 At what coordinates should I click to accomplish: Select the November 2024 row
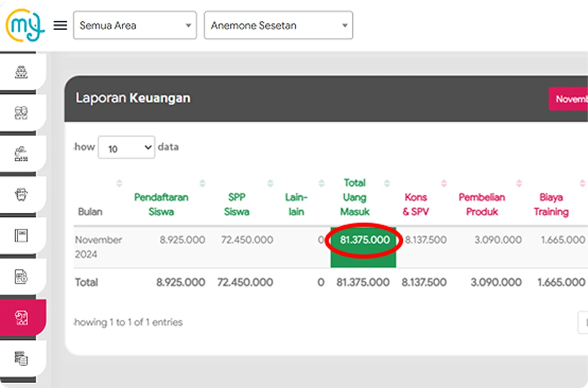tap(98, 247)
